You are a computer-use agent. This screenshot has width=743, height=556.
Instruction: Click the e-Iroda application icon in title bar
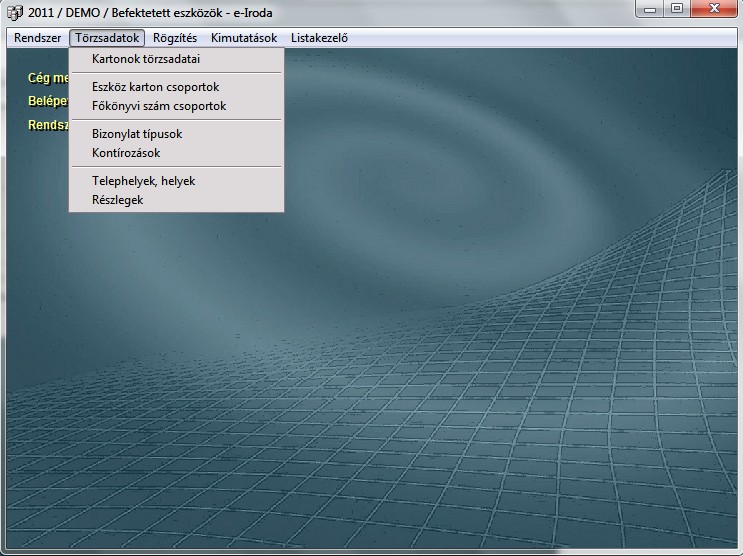pyautogui.click(x=13, y=13)
